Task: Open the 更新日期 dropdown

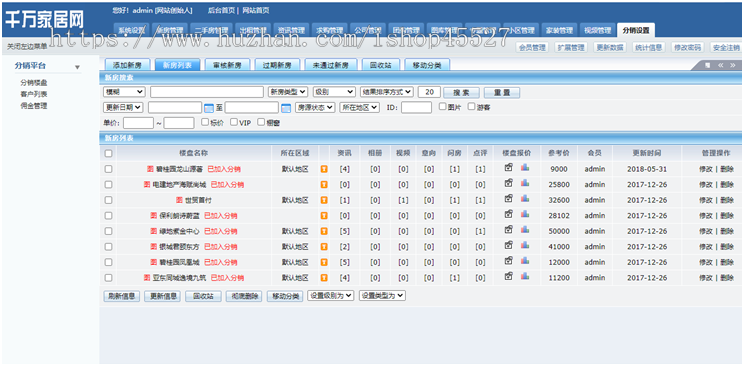Action: pos(123,107)
